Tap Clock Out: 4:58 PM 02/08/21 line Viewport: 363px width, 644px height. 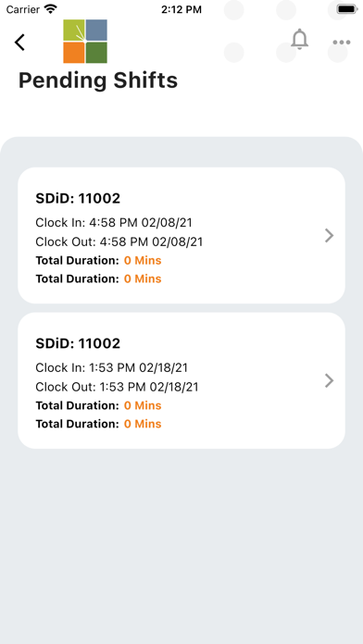coord(119,241)
